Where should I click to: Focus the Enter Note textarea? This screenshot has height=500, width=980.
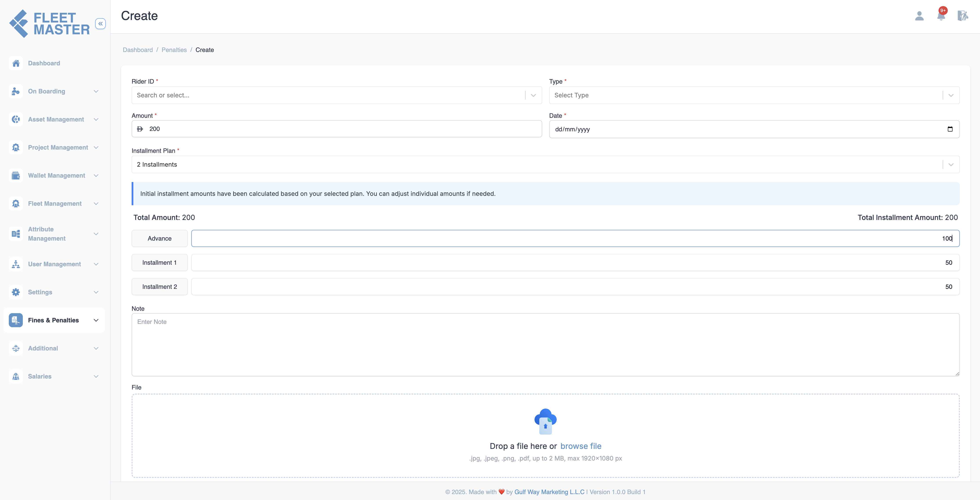pyautogui.click(x=545, y=345)
